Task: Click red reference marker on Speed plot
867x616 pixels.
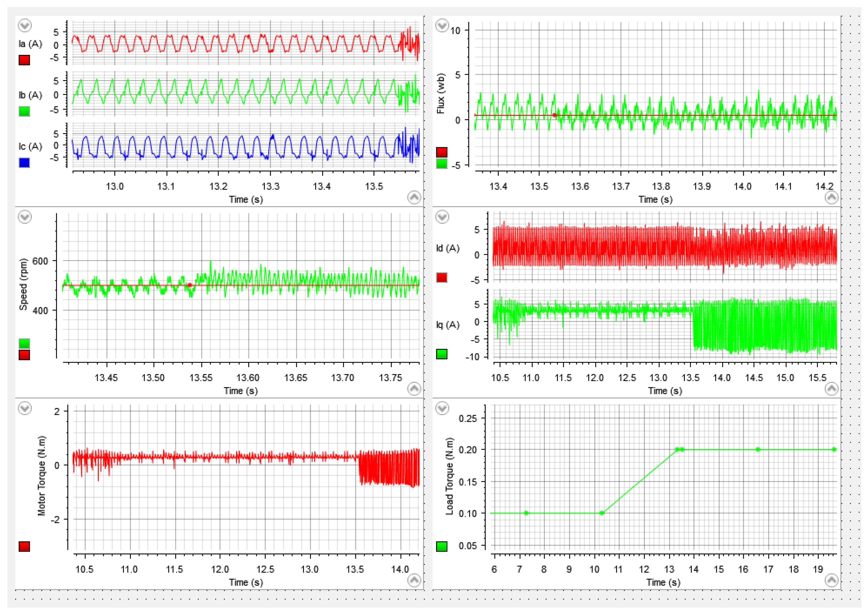Action: (x=190, y=285)
